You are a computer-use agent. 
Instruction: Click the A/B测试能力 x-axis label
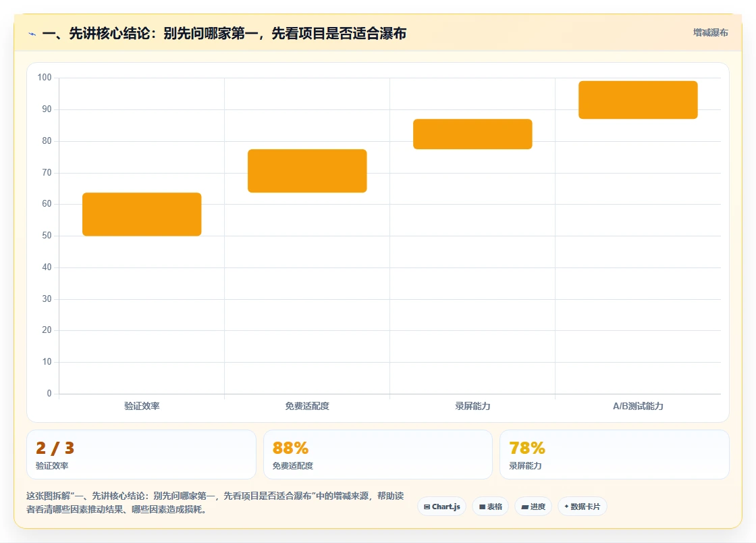coord(638,406)
